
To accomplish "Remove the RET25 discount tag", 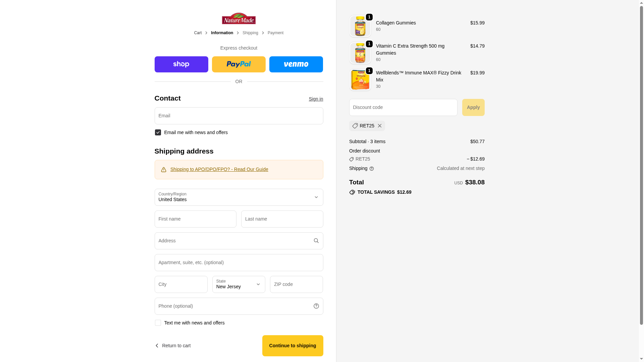I will click(379, 126).
